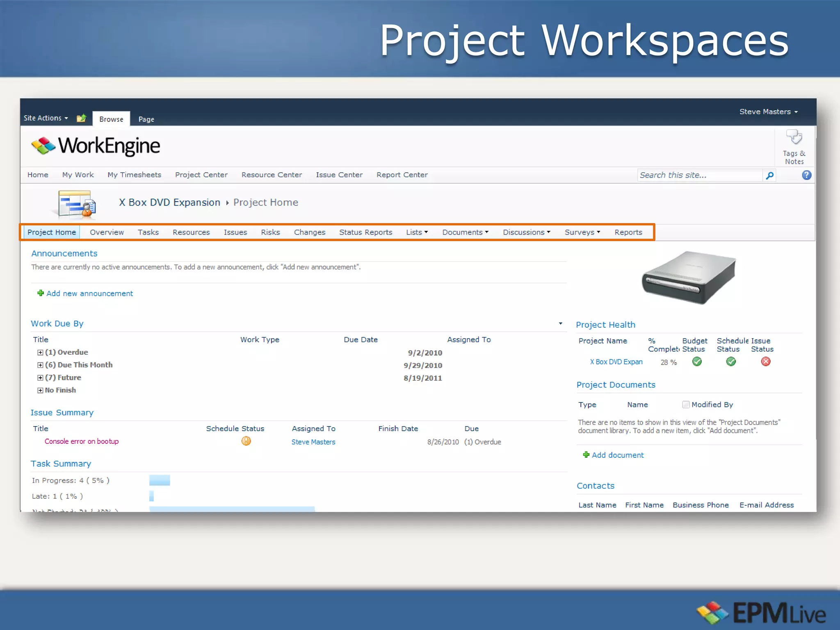This screenshot has height=630, width=840.
Task: Select the Tasks workspace tab
Action: (148, 232)
